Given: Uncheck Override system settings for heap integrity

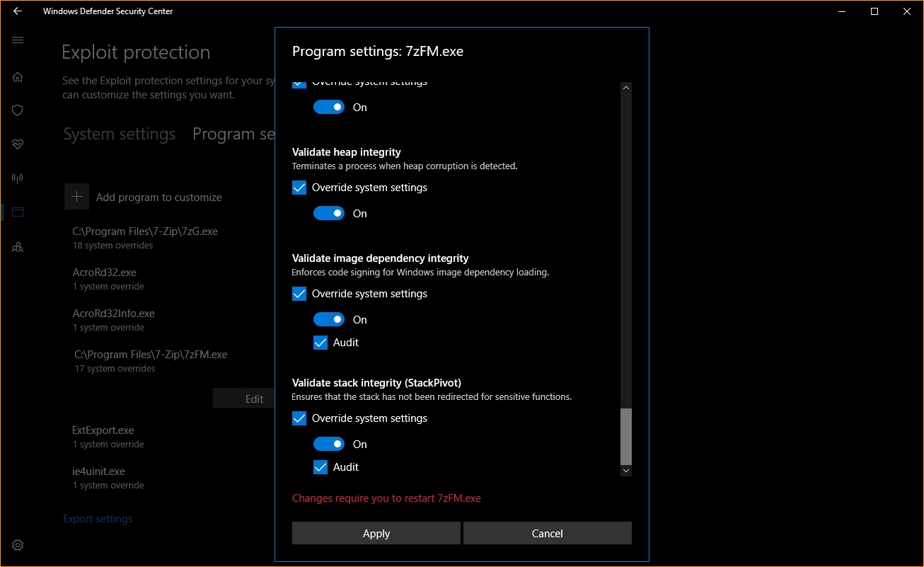Looking at the screenshot, I should [299, 188].
